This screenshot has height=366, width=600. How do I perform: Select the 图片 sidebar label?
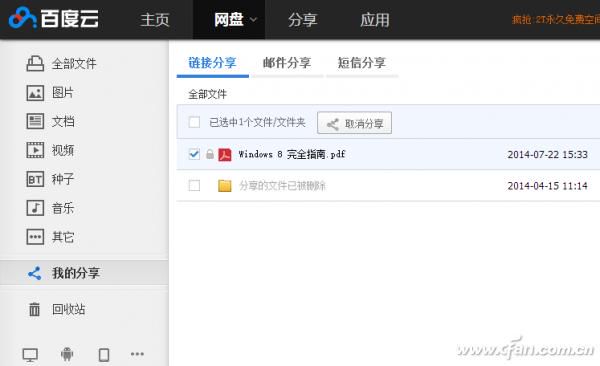pyautogui.click(x=63, y=93)
